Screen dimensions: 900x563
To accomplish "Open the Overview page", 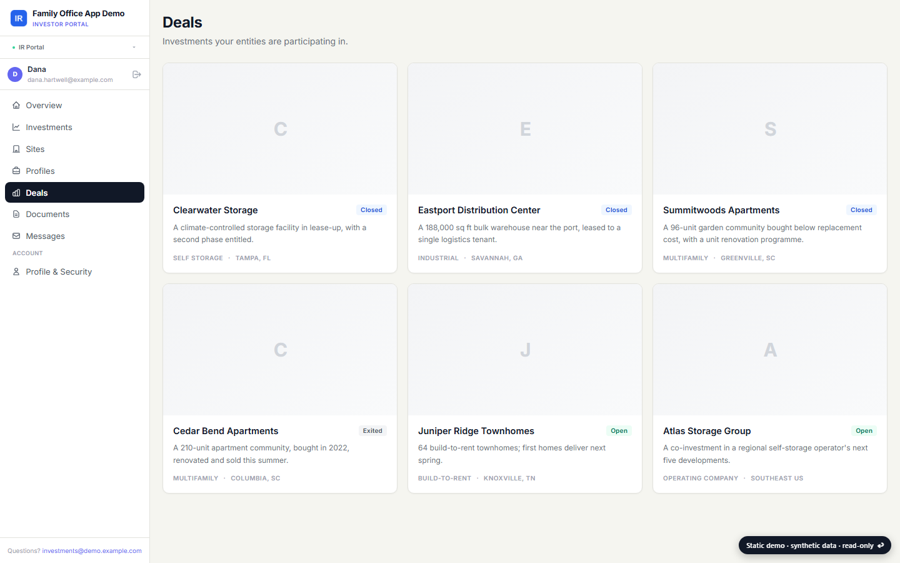I will tap(75, 105).
